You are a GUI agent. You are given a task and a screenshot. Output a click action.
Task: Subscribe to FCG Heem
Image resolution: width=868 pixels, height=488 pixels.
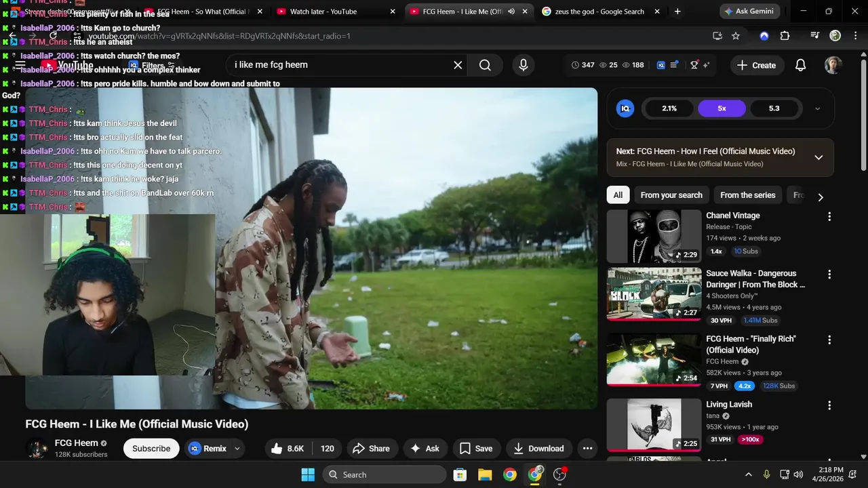pos(151,449)
